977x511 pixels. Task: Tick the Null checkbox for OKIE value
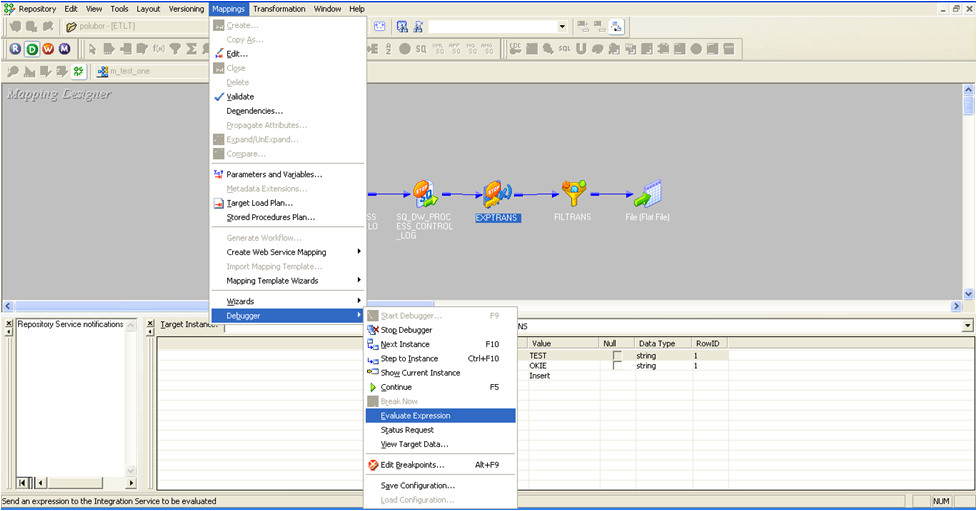pyautogui.click(x=617, y=365)
